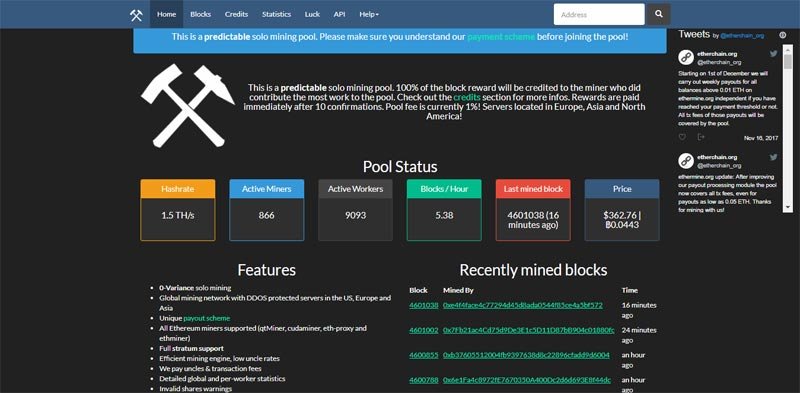Open block 4600855 link
Image resolution: width=800 pixels, height=393 pixels.
coord(423,355)
